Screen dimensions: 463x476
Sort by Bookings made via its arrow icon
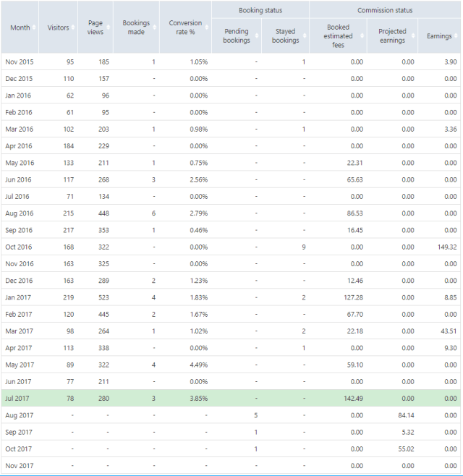(153, 28)
